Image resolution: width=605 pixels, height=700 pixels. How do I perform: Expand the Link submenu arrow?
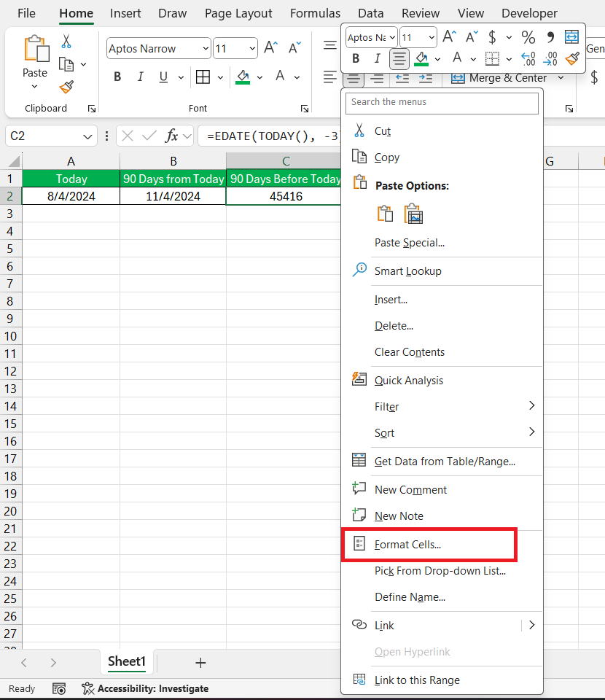click(x=531, y=625)
